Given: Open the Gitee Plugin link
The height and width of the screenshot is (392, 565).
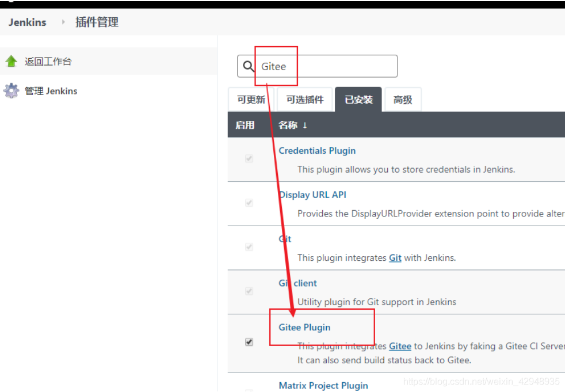Looking at the screenshot, I should [304, 328].
